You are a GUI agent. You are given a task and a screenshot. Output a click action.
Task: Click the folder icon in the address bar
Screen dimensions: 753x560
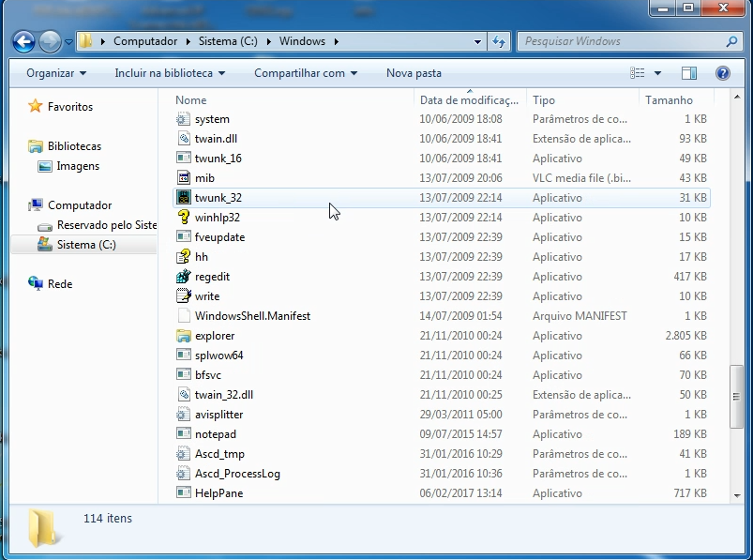tap(86, 41)
